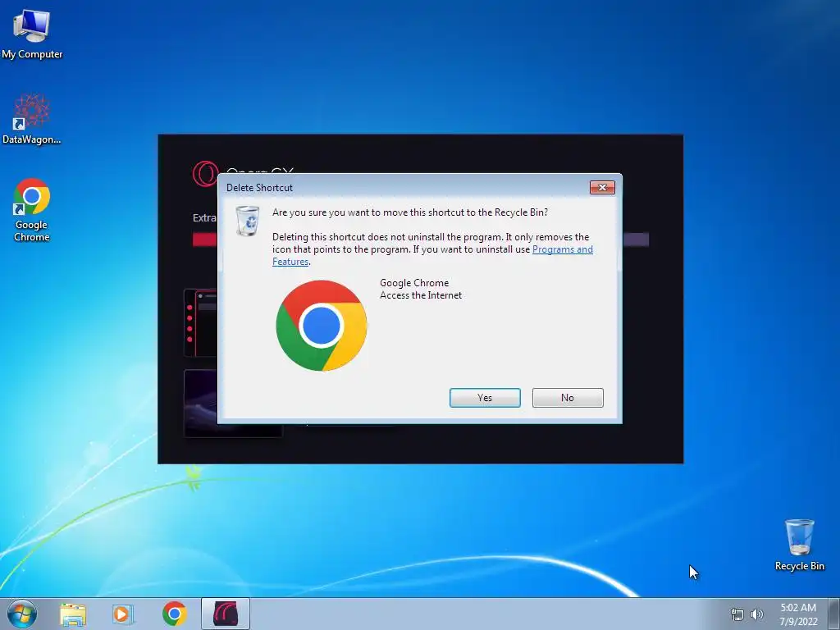Select My Computer desktop icon
The height and width of the screenshot is (630, 840).
pyautogui.click(x=32, y=34)
